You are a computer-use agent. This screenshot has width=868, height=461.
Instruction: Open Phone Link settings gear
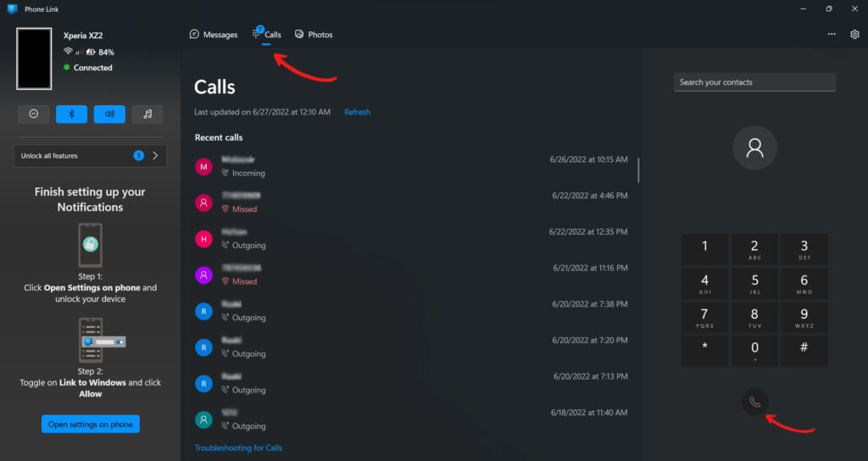click(x=854, y=34)
